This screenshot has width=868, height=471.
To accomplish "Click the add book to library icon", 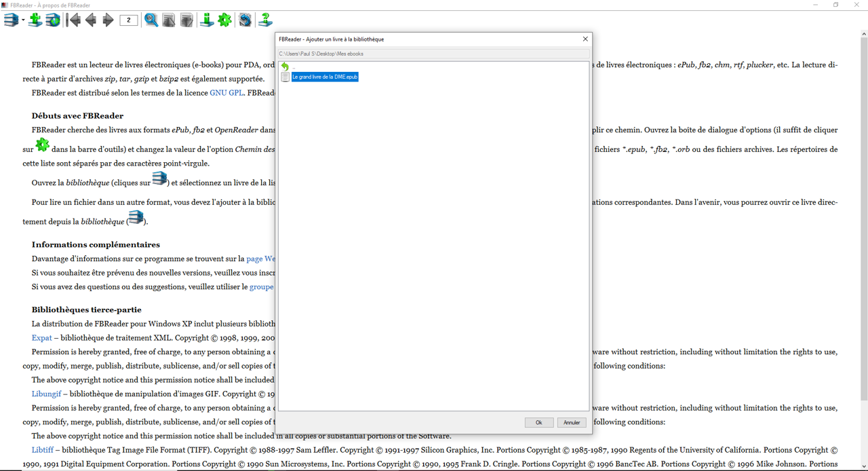I will [x=35, y=20].
